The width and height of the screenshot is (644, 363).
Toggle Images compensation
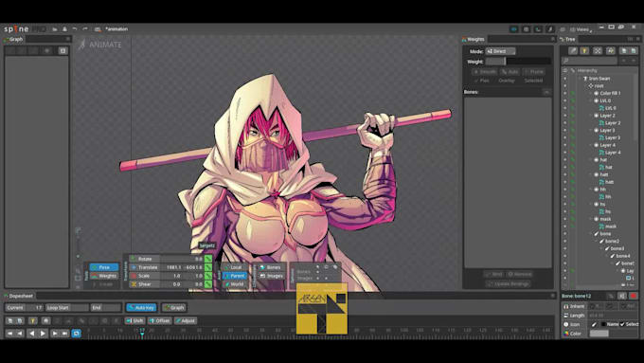[271, 276]
